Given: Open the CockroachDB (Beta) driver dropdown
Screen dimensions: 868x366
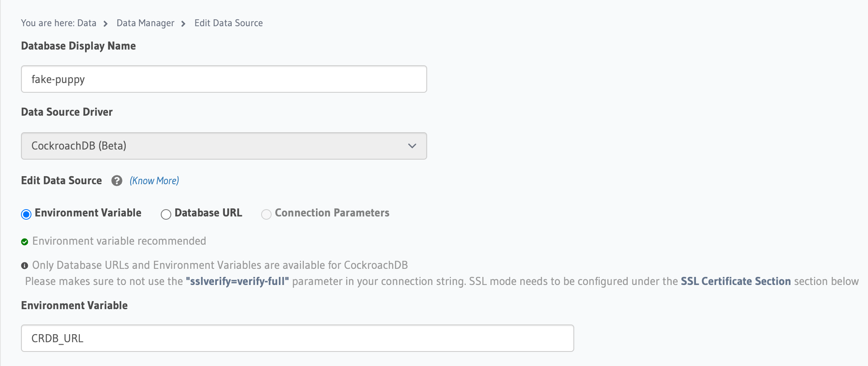Looking at the screenshot, I should pyautogui.click(x=224, y=146).
